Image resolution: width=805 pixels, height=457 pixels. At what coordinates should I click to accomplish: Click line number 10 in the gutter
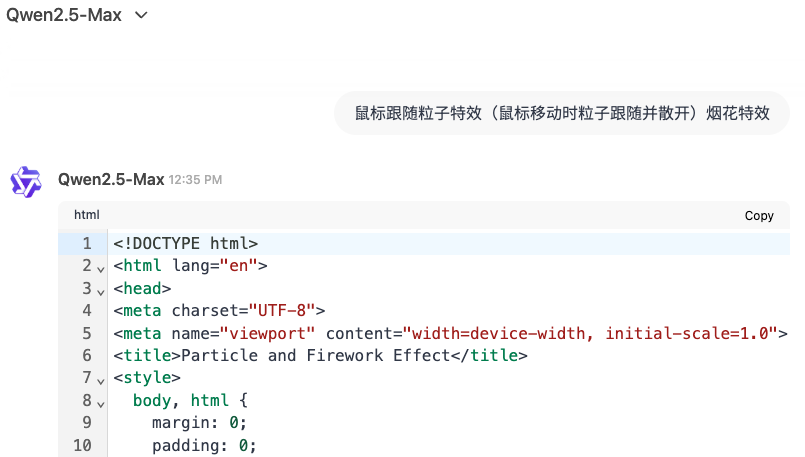point(82,445)
